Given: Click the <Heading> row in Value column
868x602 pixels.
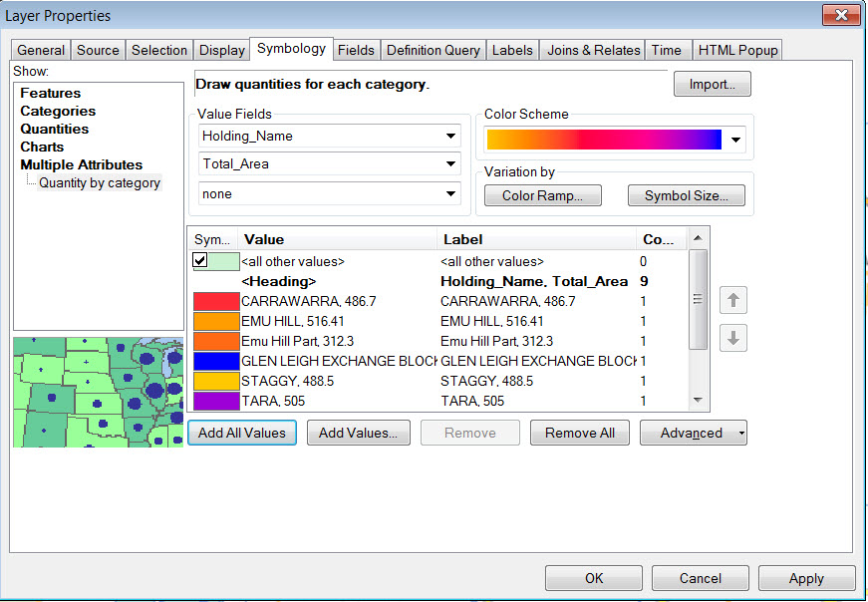Looking at the screenshot, I should click(279, 281).
